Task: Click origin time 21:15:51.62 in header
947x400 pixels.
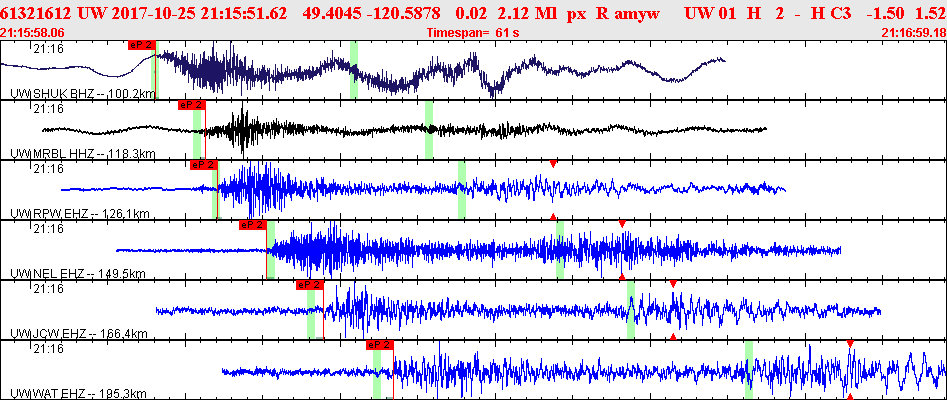Action: 245,13
